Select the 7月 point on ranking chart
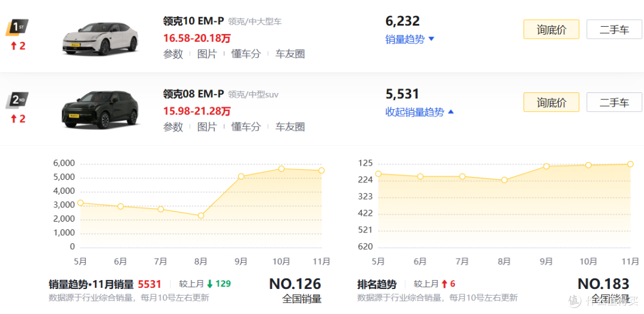The width and height of the screenshot is (644, 314). 462,176
